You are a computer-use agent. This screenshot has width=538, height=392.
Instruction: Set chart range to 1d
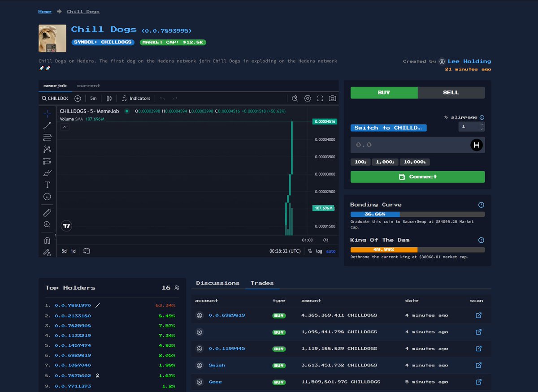coord(73,251)
